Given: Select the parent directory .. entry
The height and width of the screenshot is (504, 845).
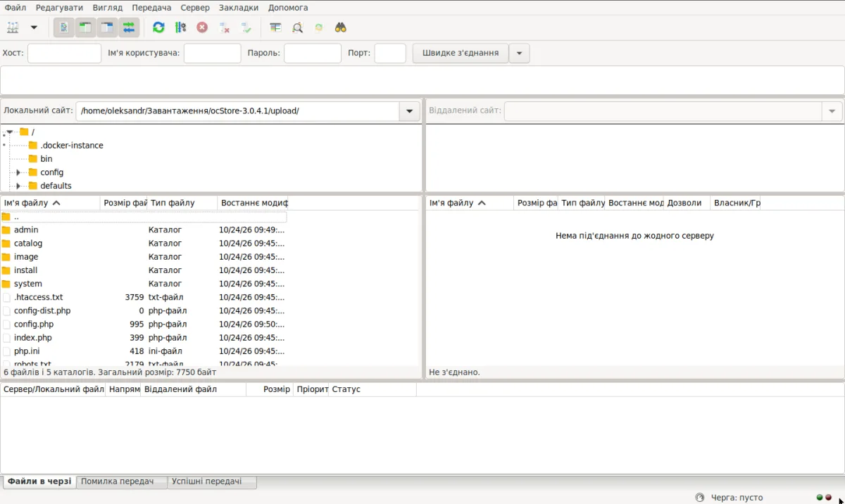Looking at the screenshot, I should point(144,217).
